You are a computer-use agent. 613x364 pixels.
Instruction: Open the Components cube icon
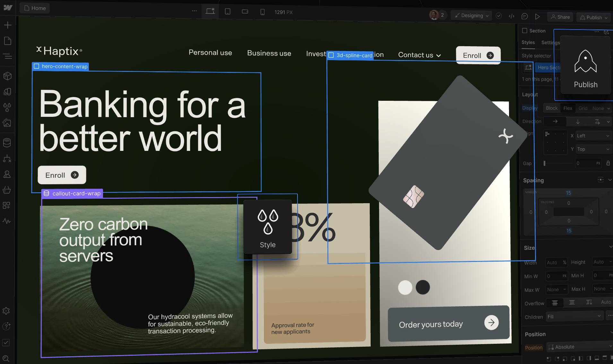point(7,76)
